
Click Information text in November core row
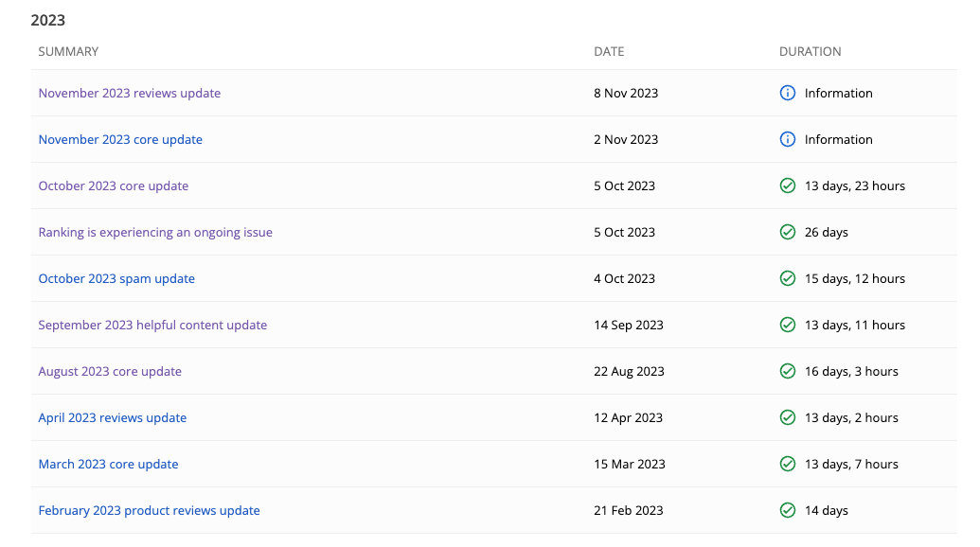pos(838,139)
